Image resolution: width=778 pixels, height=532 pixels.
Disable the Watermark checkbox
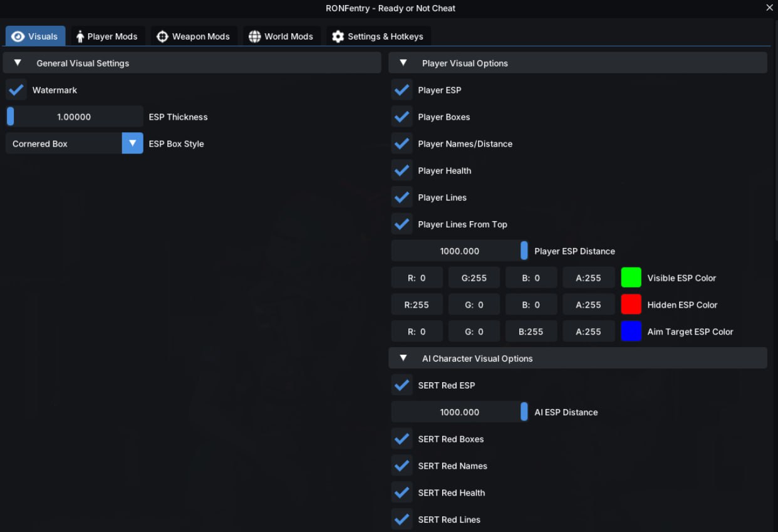tap(16, 90)
